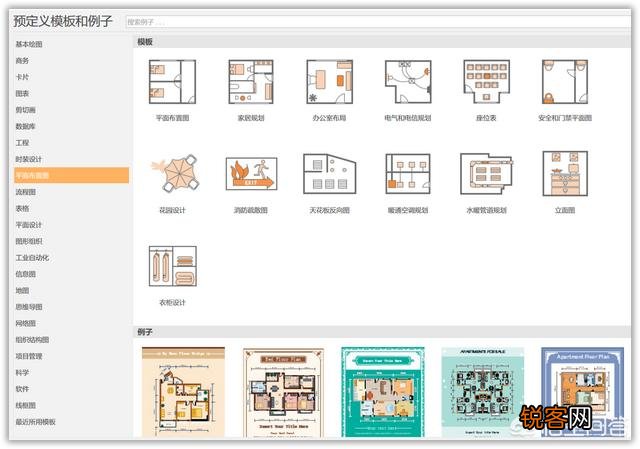640x449 pixels.
Task: Choose the 办公室布局 template
Action: (x=328, y=83)
